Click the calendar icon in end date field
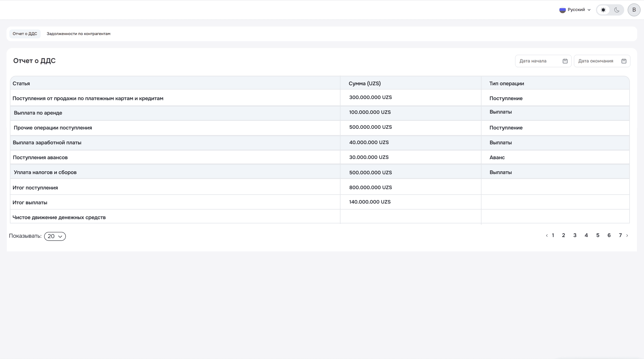644x359 pixels. (x=624, y=61)
